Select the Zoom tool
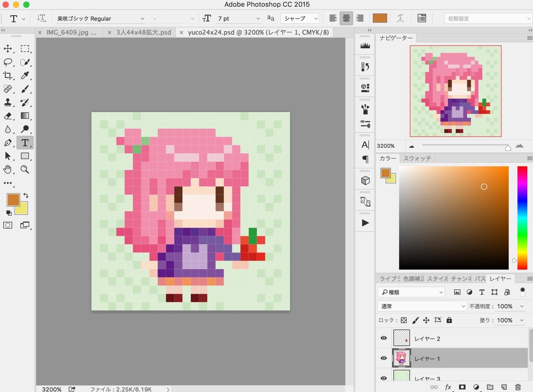The width and height of the screenshot is (533, 392). click(25, 169)
